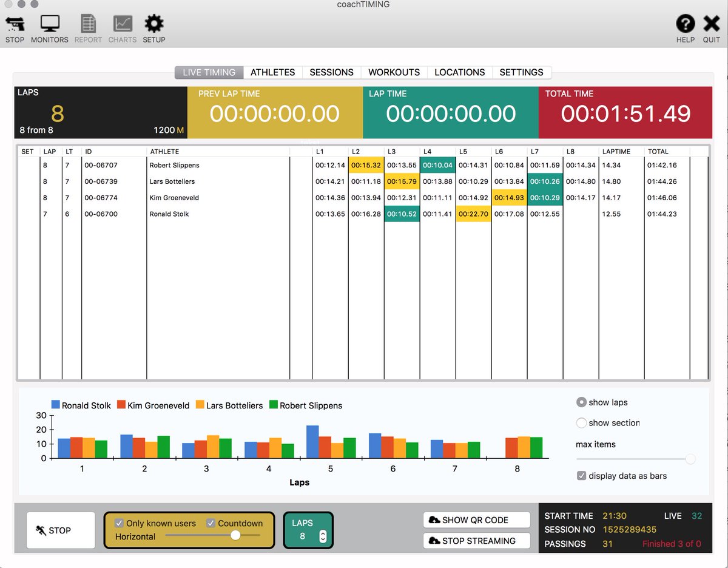The height and width of the screenshot is (568, 728).
Task: Open the SETTINGS tab
Action: point(522,72)
